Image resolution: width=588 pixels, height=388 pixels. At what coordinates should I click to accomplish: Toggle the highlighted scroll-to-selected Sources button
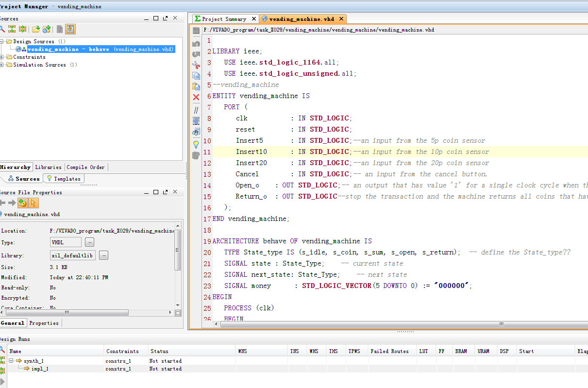coord(70,30)
